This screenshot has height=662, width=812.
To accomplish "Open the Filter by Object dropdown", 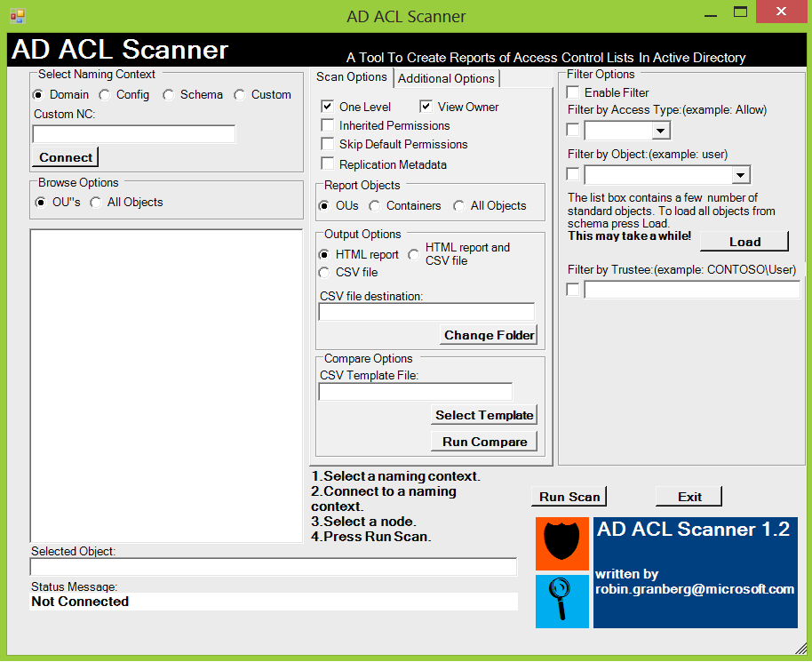I will 741,175.
